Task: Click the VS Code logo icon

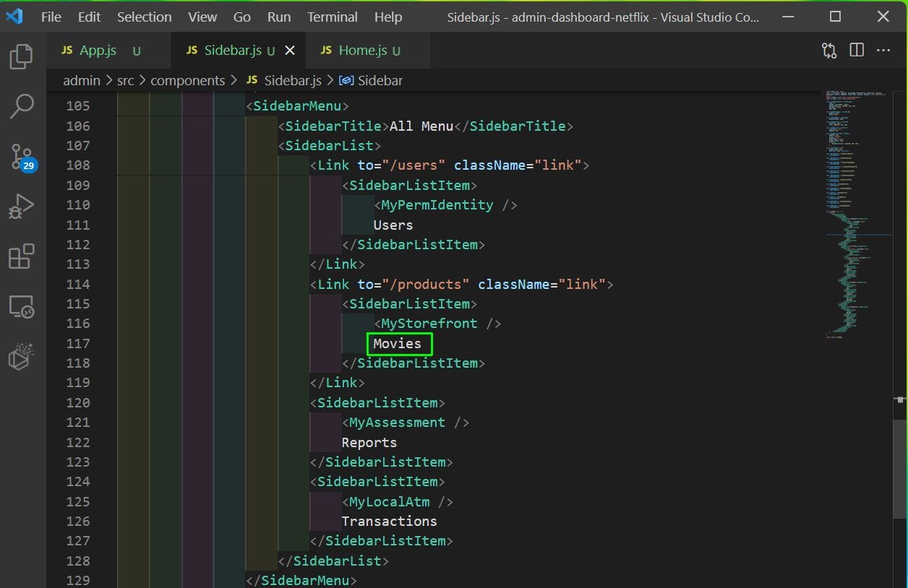Action: click(14, 17)
